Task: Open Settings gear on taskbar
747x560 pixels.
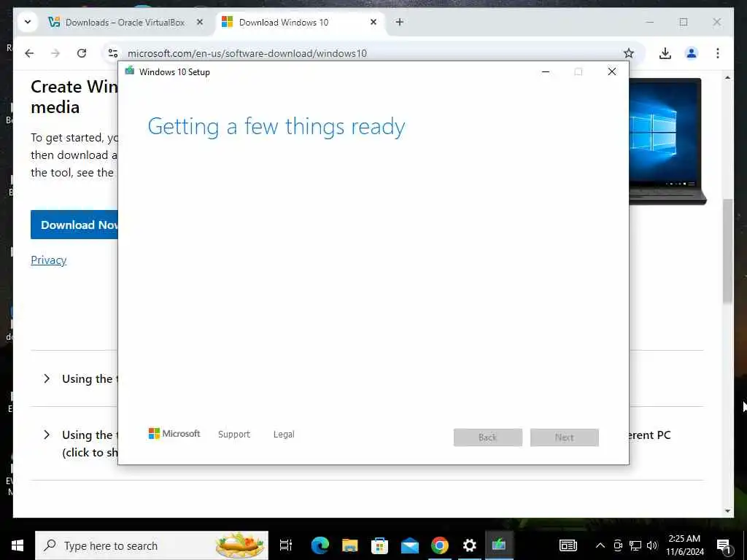Action: [470, 545]
